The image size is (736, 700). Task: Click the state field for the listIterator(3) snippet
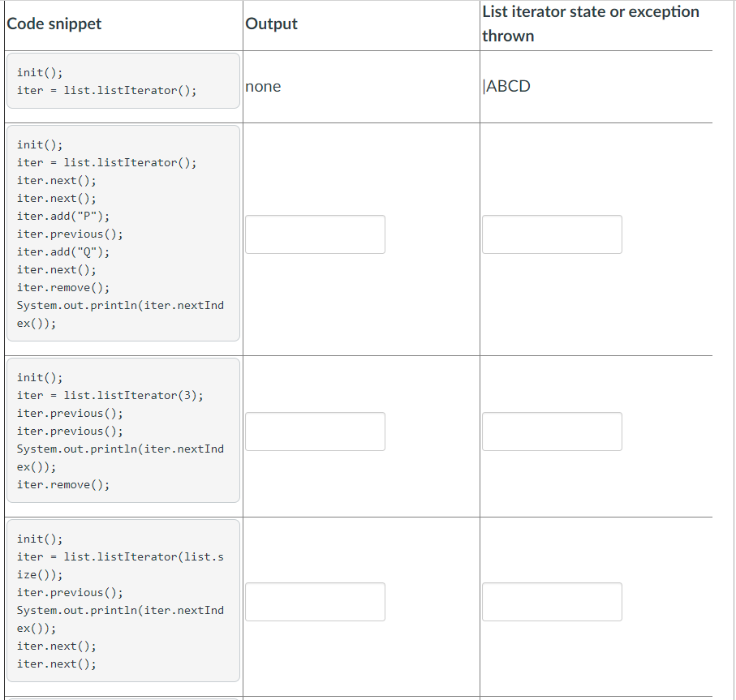(552, 432)
